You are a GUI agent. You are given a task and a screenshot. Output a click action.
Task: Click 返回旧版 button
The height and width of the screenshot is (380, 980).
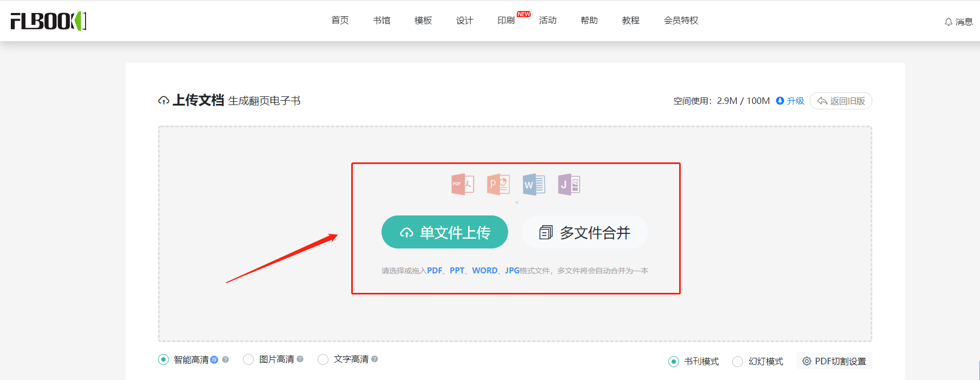pos(841,101)
